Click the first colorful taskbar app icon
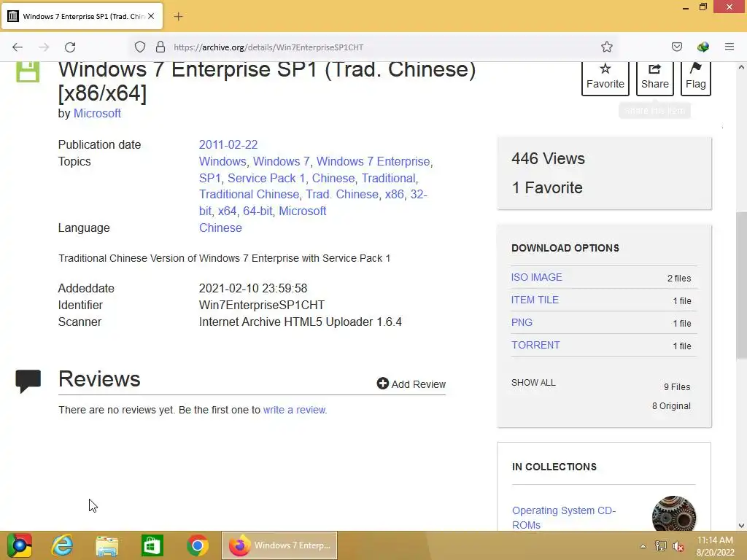This screenshot has height=560, width=747. [20, 545]
